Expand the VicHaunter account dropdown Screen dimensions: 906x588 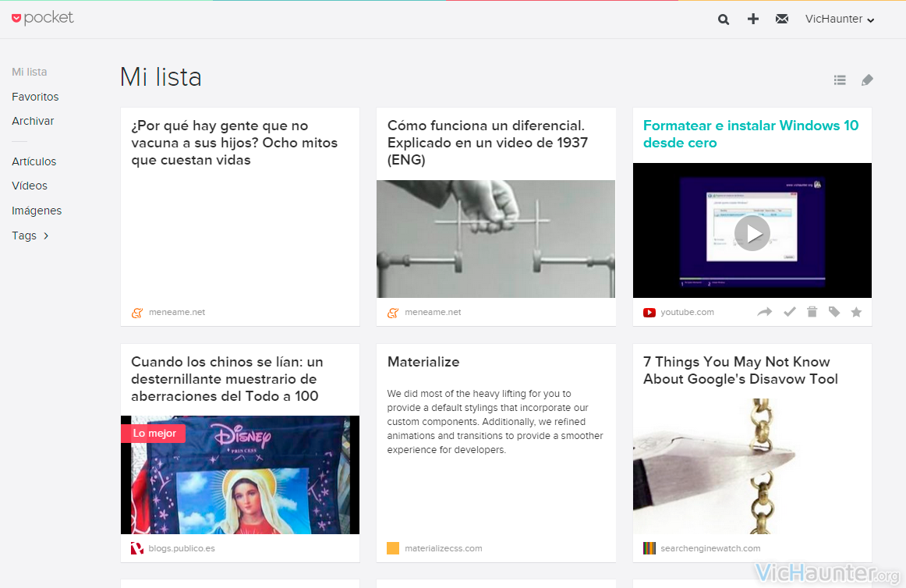point(840,19)
